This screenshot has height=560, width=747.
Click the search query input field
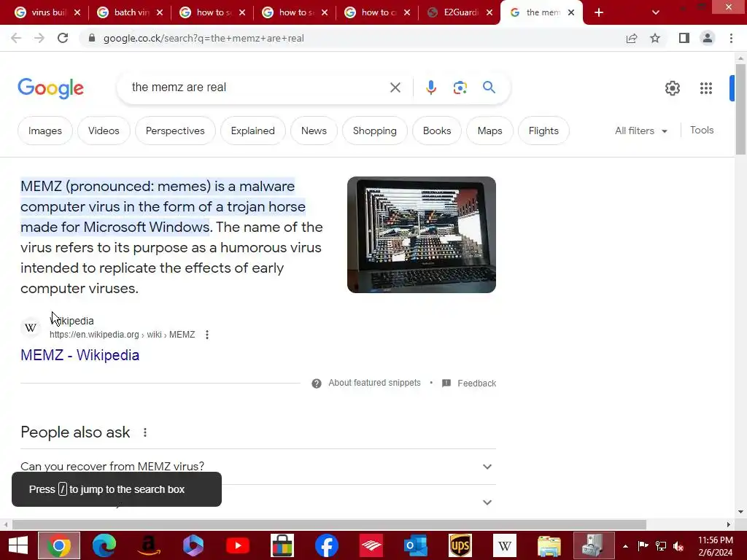pyautogui.click(x=258, y=87)
